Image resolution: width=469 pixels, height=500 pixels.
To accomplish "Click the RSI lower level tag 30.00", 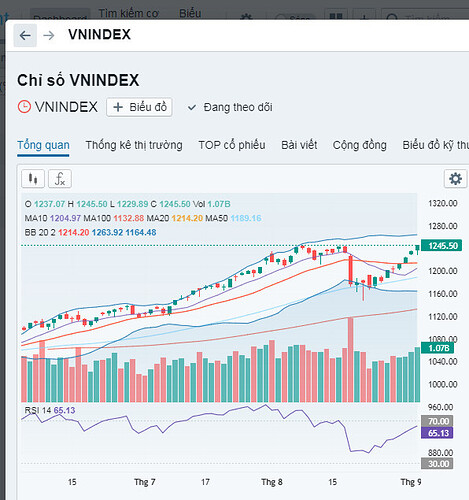I will click(437, 464).
